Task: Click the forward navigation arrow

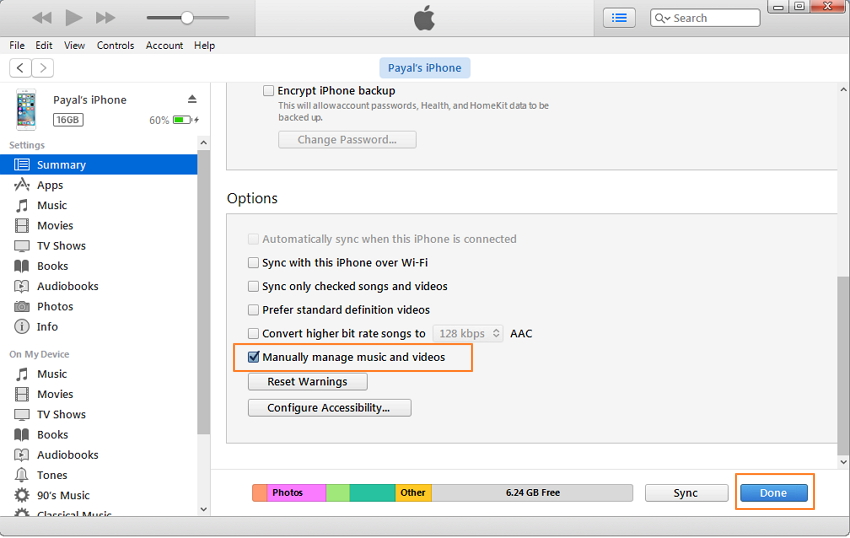Action: [x=43, y=68]
